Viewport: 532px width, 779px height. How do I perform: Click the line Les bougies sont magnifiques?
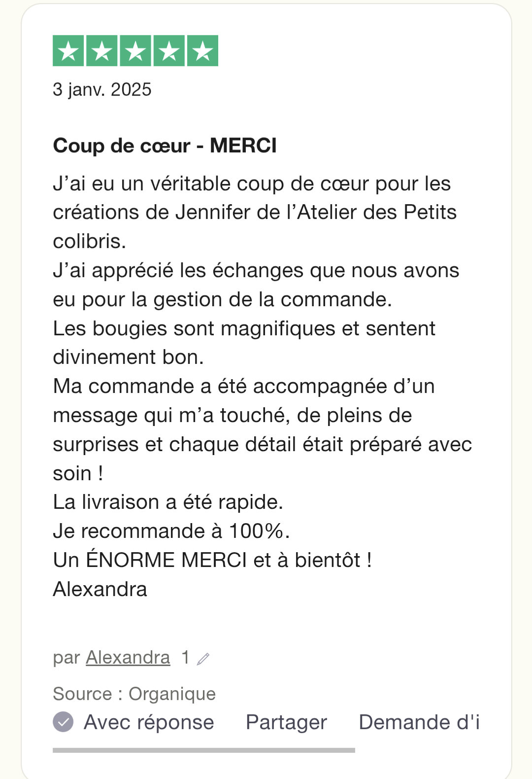244,328
